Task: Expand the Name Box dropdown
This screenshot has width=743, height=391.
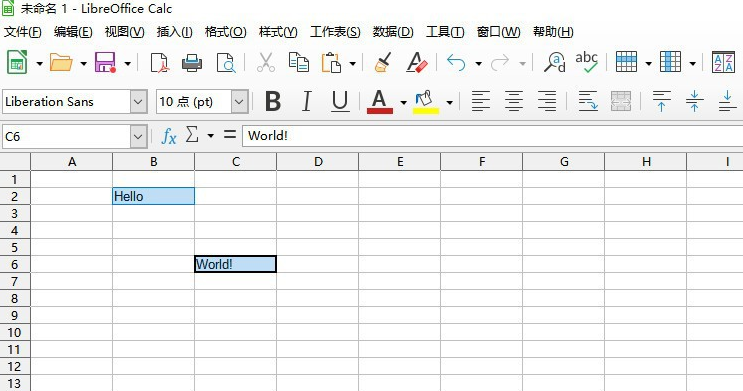Action: coord(138,136)
